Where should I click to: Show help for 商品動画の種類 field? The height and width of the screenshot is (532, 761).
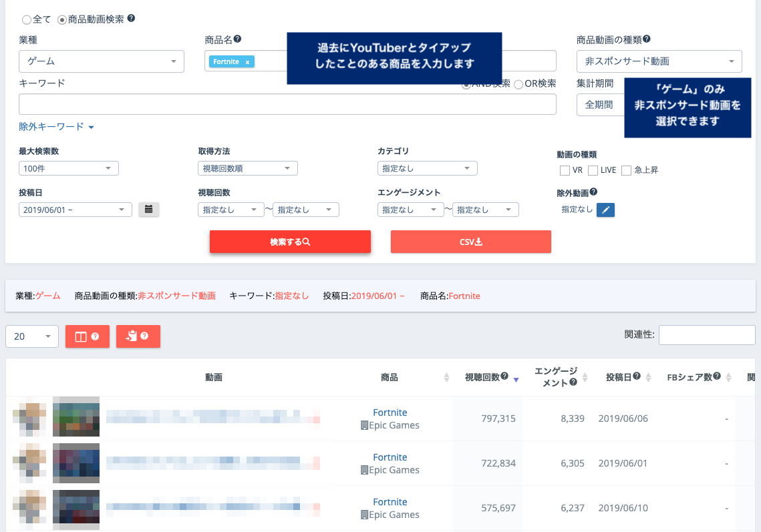pyautogui.click(x=647, y=39)
